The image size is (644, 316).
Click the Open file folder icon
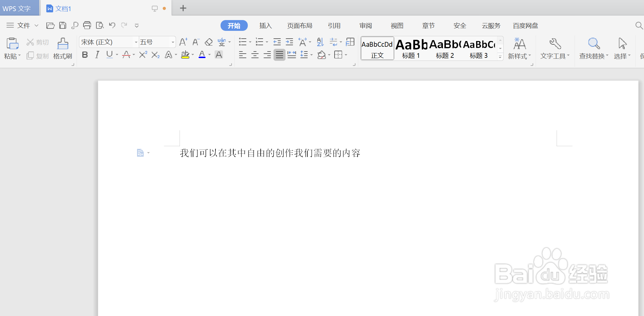click(x=50, y=25)
